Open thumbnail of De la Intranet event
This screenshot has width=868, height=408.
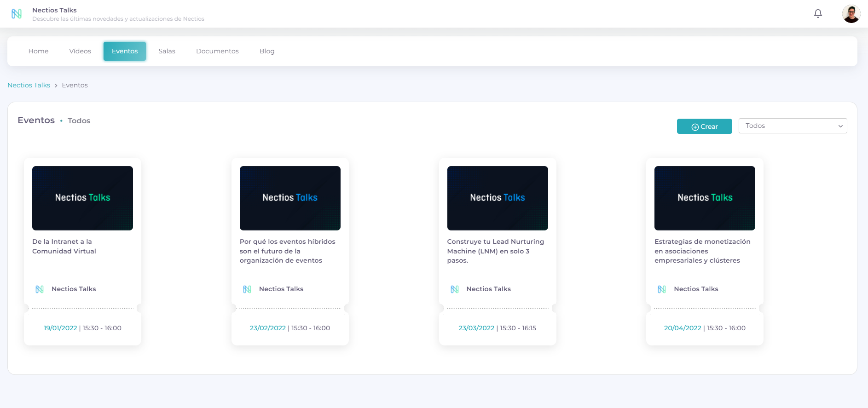(82, 198)
